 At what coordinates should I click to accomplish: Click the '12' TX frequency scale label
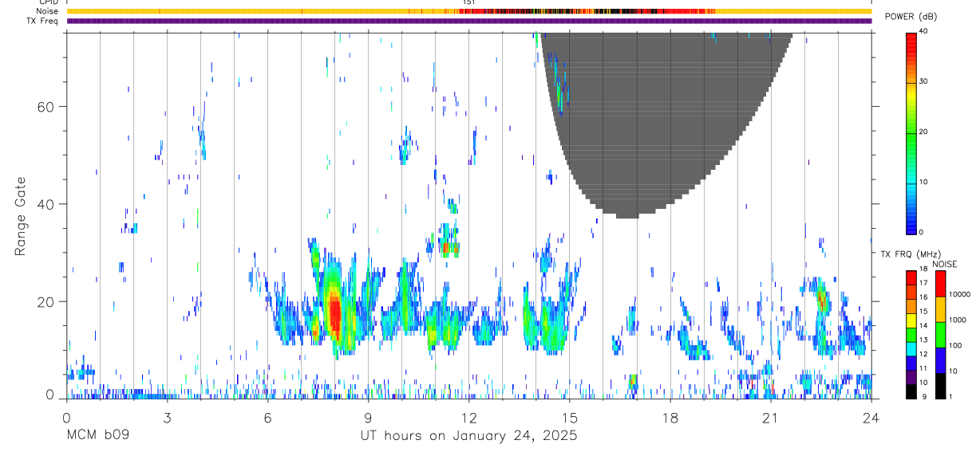(923, 354)
